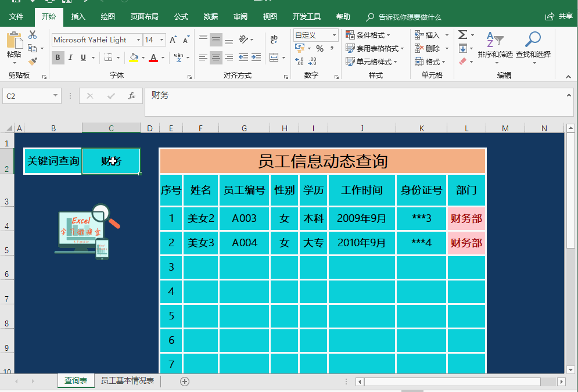The image size is (578, 392).
Task: Select the Format Painter icon
Action: [33, 61]
